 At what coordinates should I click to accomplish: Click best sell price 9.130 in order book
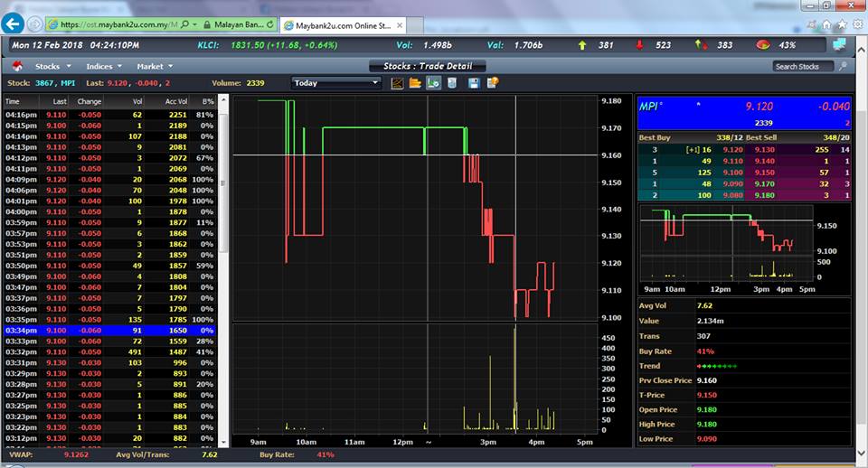click(x=764, y=149)
